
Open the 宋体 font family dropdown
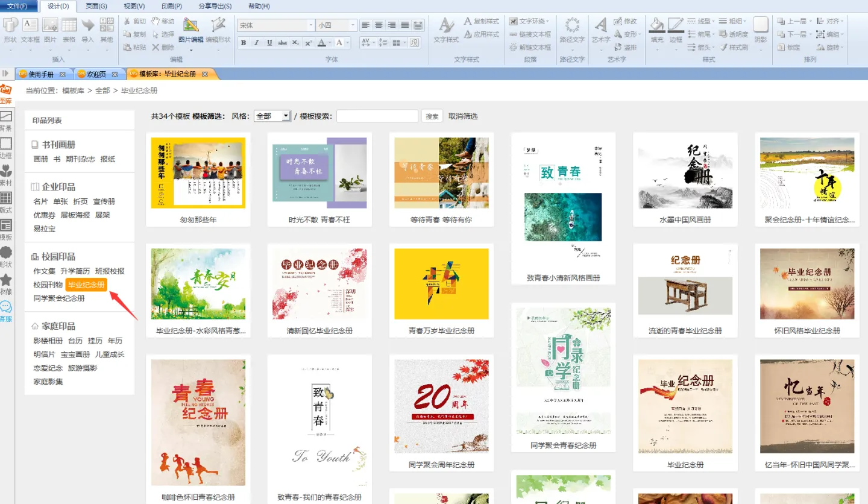(x=311, y=25)
